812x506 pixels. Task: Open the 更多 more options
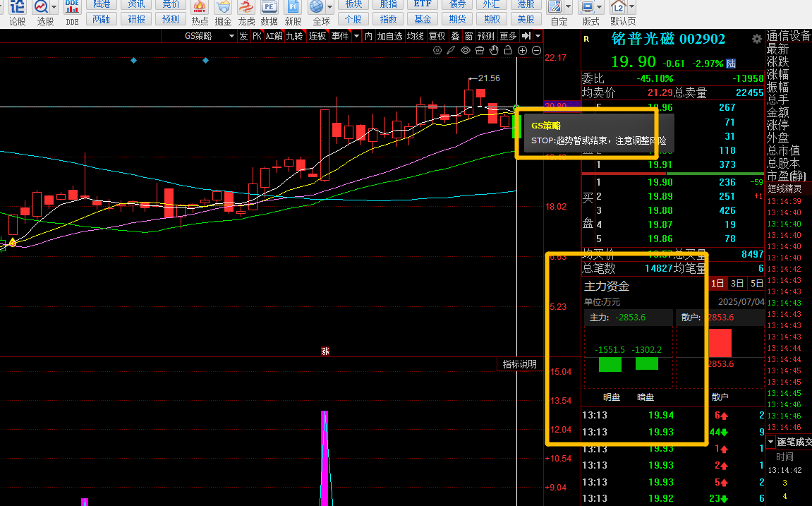[508, 36]
